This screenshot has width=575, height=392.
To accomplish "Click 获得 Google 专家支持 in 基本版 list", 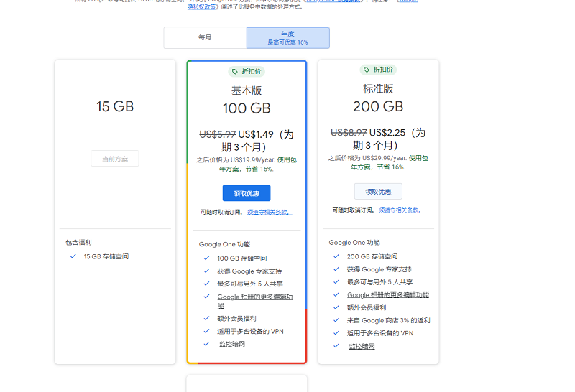I will tap(249, 271).
